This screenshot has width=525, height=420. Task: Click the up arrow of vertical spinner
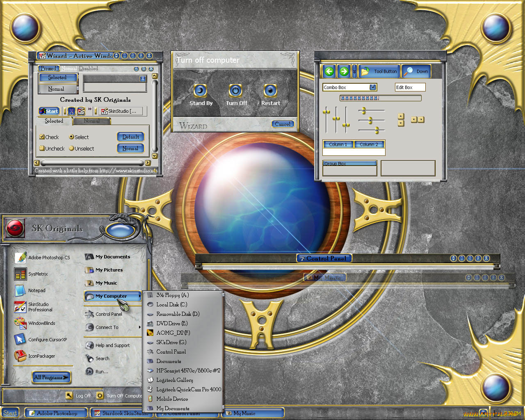click(401, 116)
